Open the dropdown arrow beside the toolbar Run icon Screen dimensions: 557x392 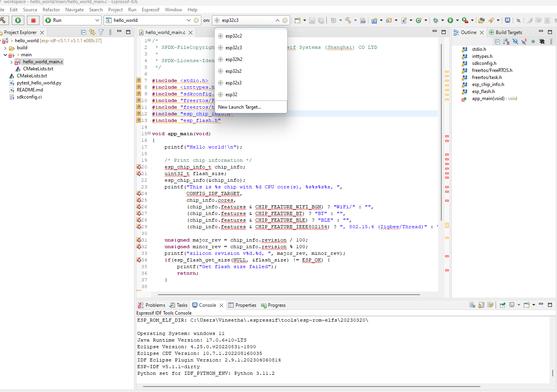[x=457, y=20]
